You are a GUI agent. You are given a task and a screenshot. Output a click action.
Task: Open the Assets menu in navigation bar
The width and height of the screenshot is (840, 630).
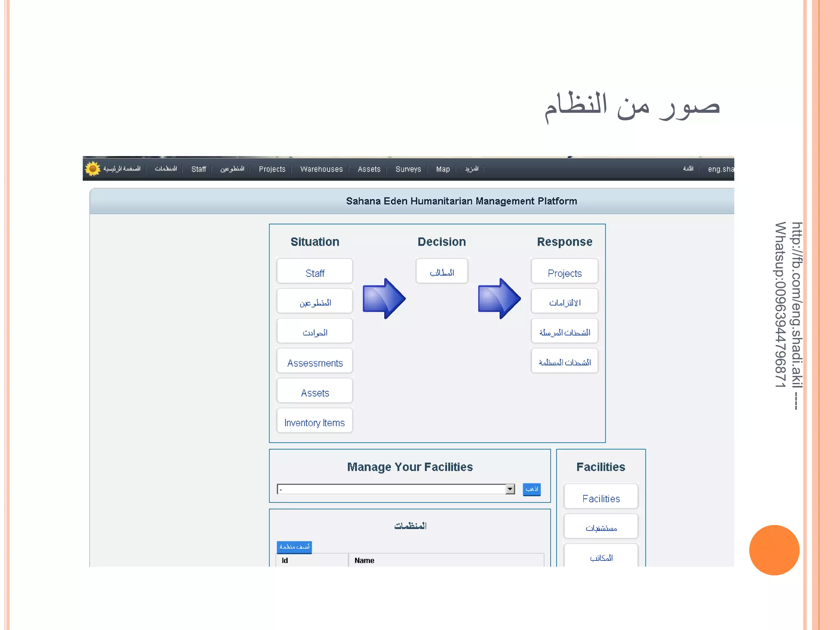tap(369, 169)
